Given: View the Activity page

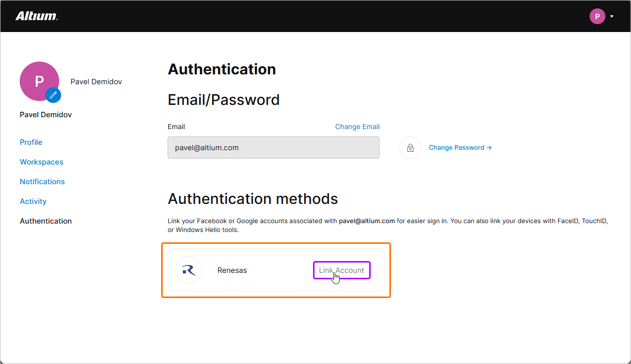Looking at the screenshot, I should point(33,201).
